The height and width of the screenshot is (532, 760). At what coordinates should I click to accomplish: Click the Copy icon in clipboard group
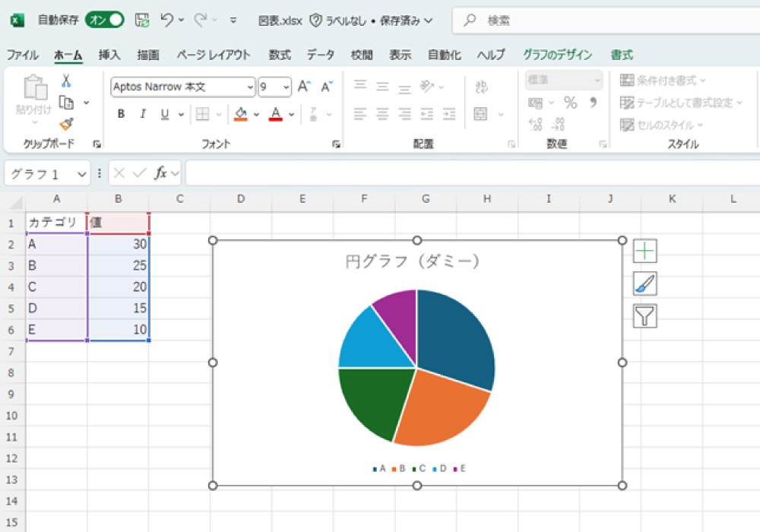coord(66,103)
